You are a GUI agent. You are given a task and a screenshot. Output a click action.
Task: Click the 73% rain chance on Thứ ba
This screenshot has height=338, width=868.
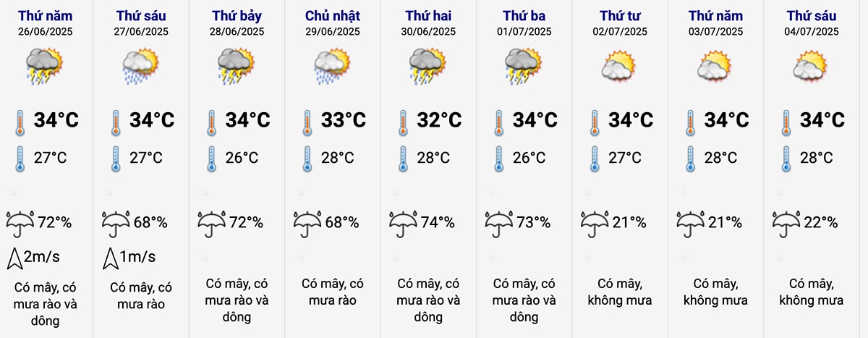[533, 223]
